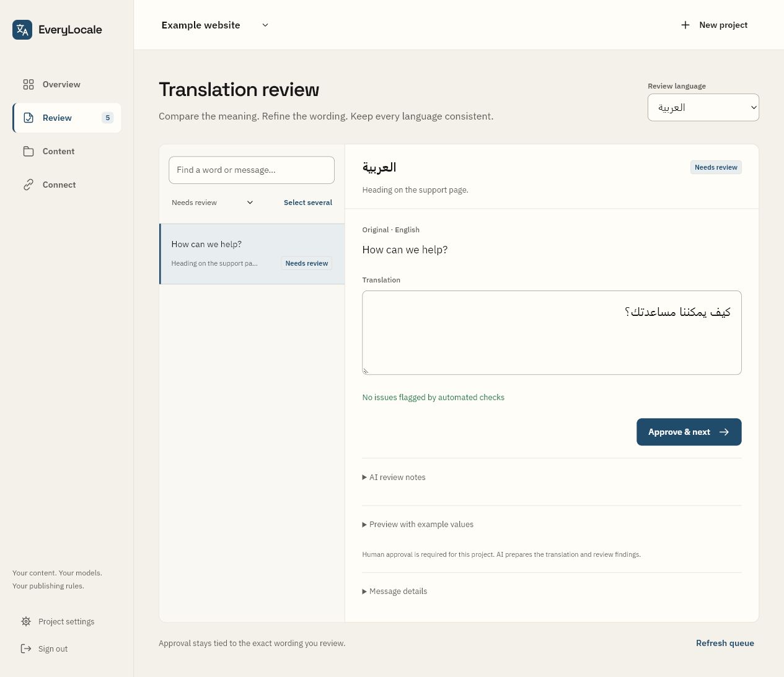
Task: Click the Project settings gear icon
Action: pos(26,621)
